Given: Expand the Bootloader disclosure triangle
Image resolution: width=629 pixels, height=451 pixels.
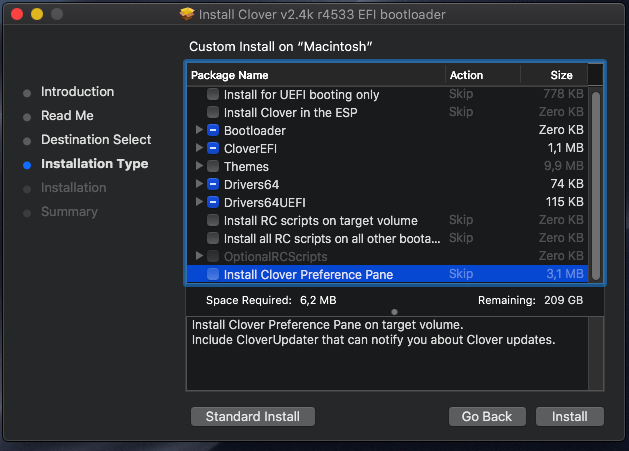Looking at the screenshot, I should [199, 130].
